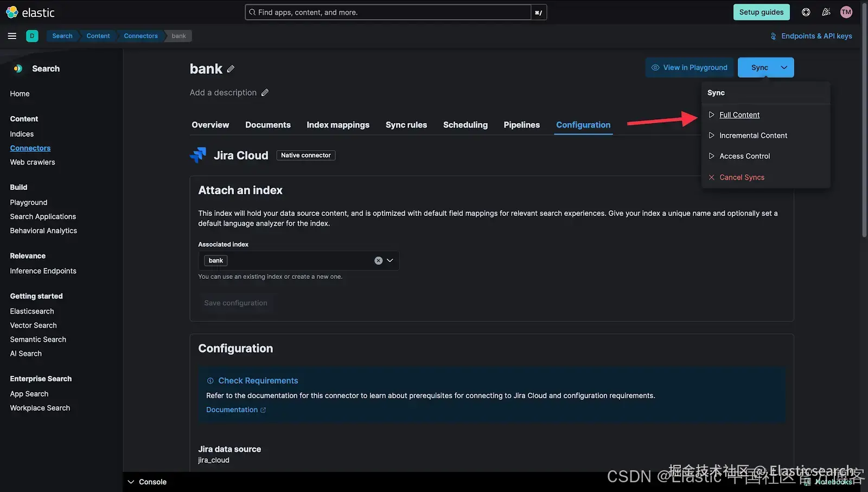868x492 pixels.
Task: Open App Search in sidebar
Action: (x=29, y=394)
